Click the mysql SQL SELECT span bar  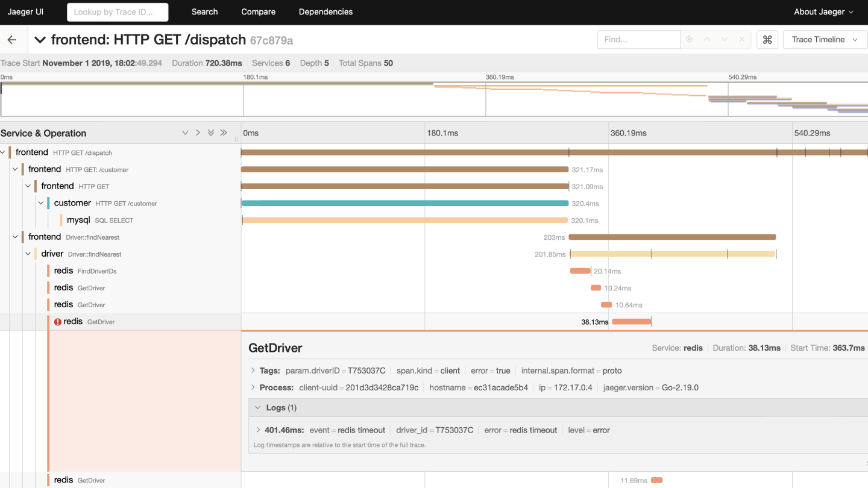(405, 221)
